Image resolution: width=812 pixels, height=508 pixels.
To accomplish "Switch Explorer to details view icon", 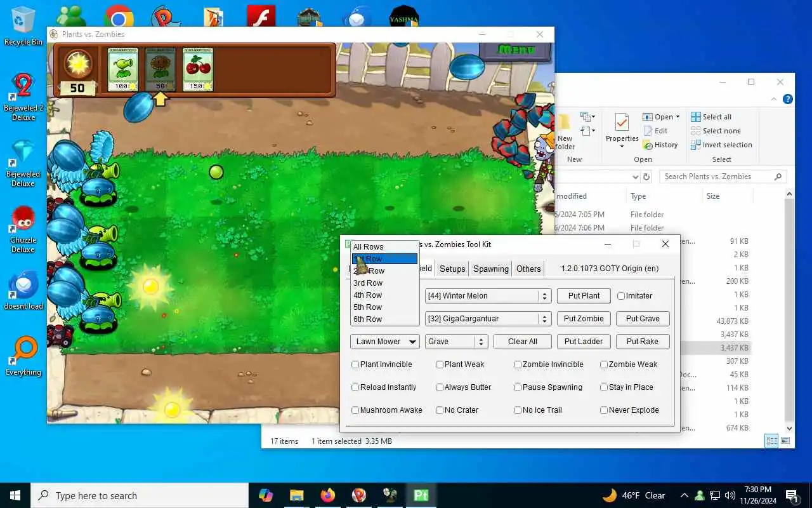I will (x=771, y=441).
